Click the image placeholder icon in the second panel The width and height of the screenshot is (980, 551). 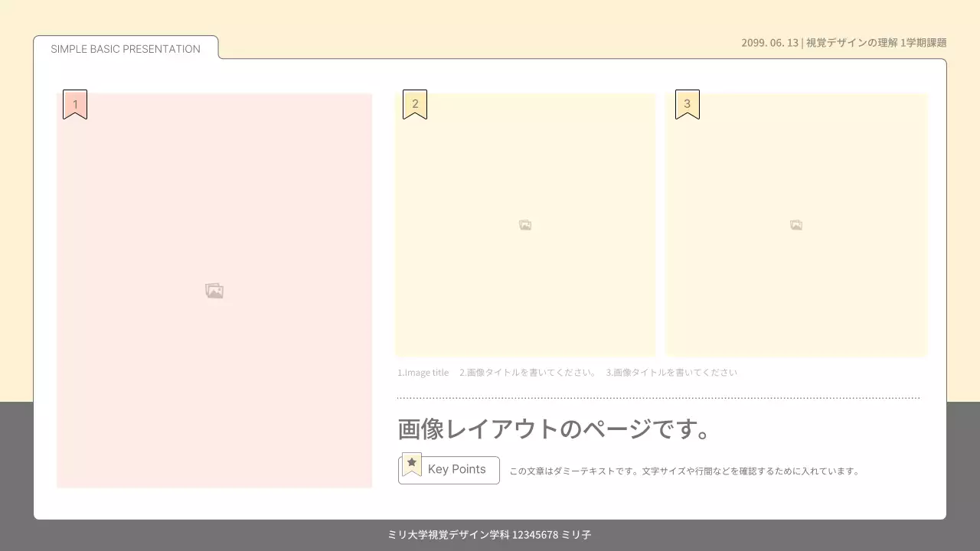pyautogui.click(x=524, y=224)
